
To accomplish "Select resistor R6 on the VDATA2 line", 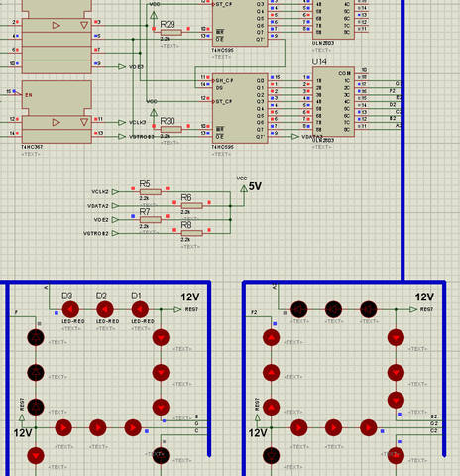I will [192, 206].
